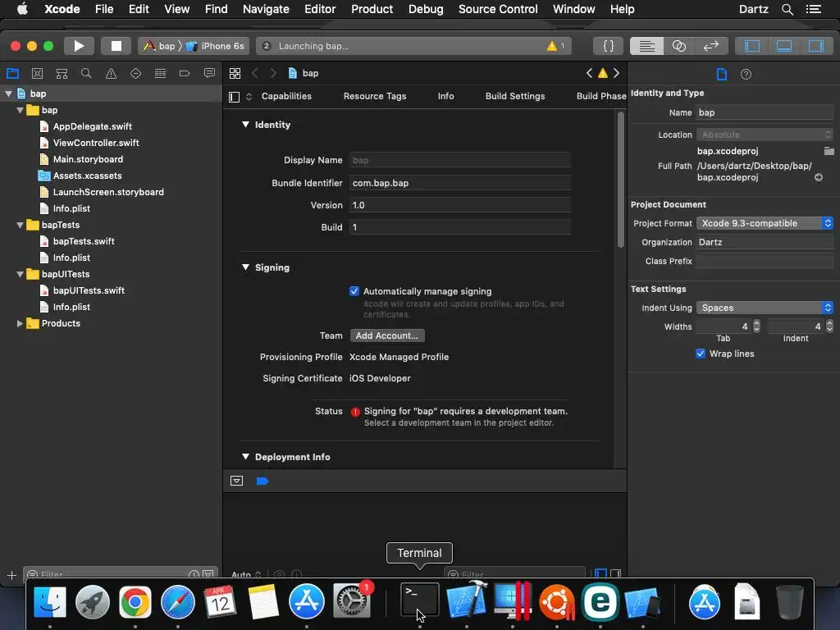Uncheck Automatically manage signing

[354, 291]
